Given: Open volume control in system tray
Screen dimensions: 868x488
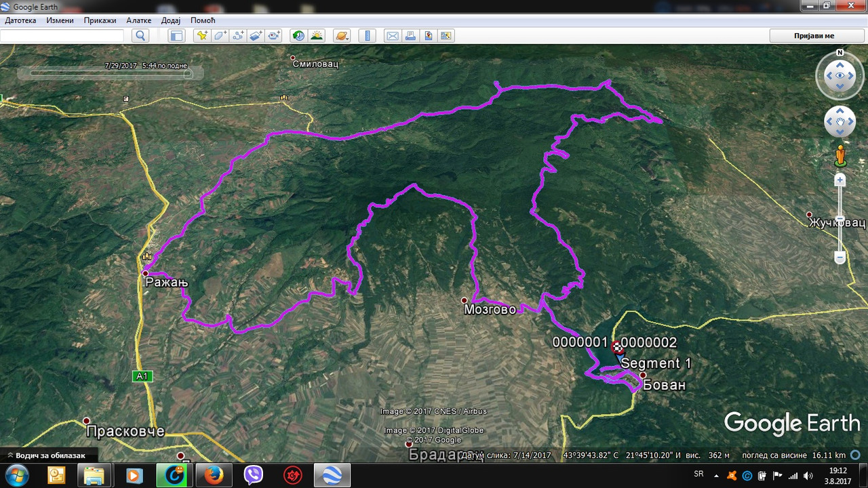Looking at the screenshot, I should [807, 475].
